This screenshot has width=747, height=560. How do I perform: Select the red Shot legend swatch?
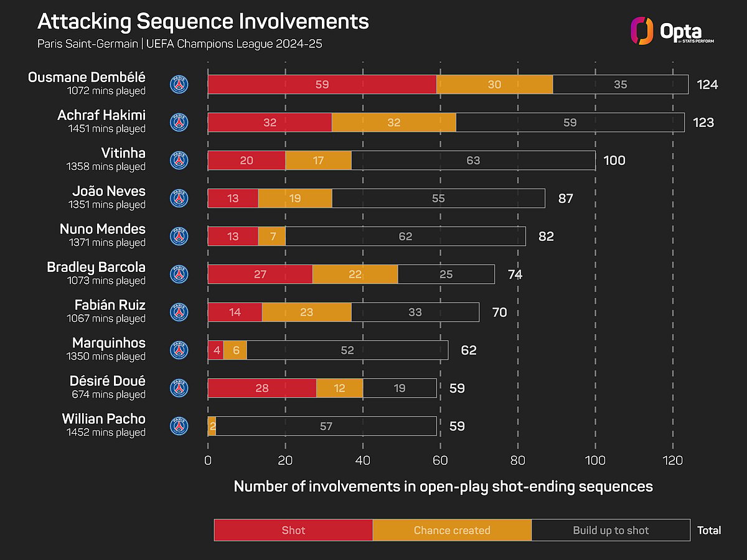point(293,530)
